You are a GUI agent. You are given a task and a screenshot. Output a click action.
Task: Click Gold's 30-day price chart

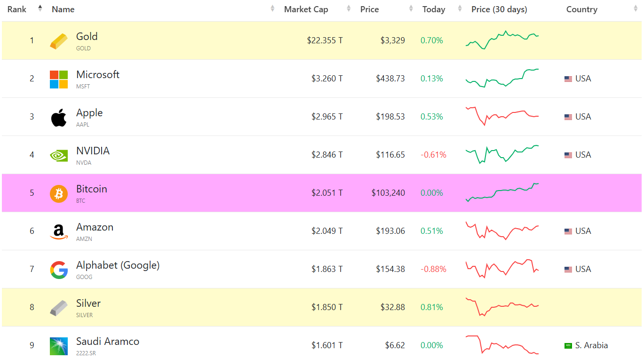pos(502,40)
